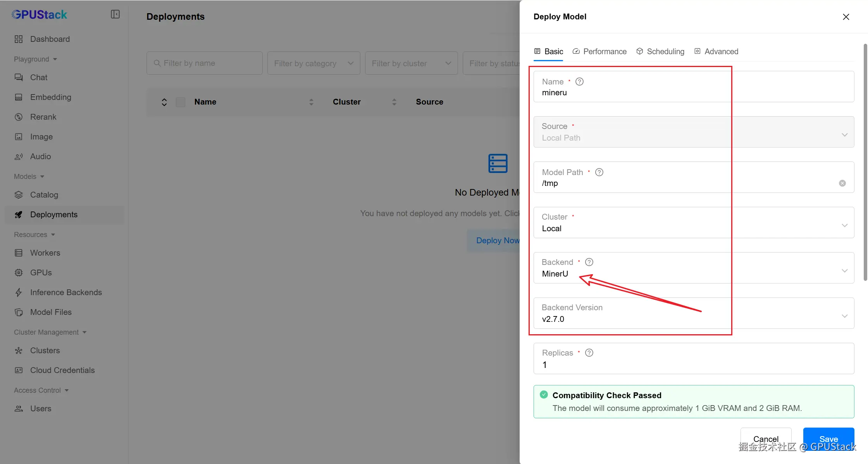The image size is (868, 464).
Task: Collapse the sidebar with the panel icon
Action: (x=115, y=14)
